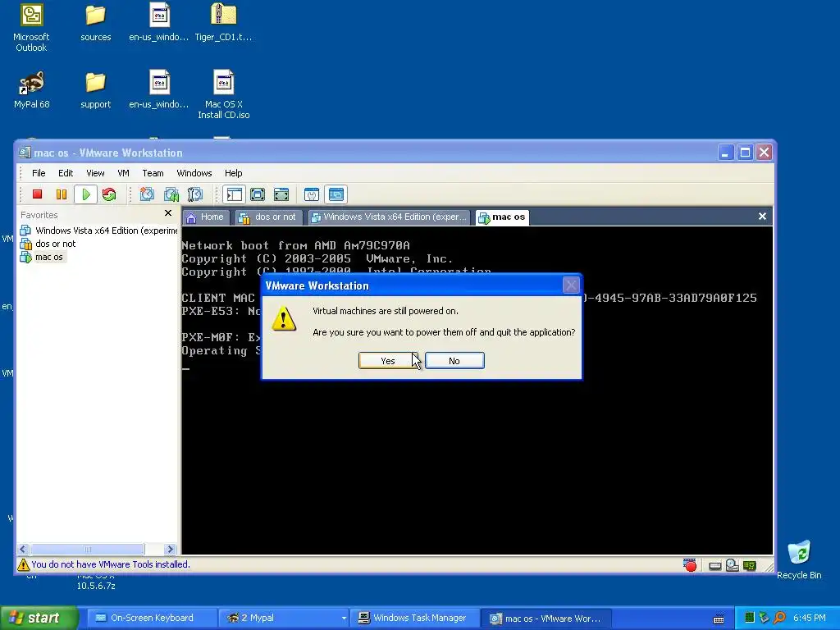Screen dimensions: 840x630
Task: Select the sources folder on desktop
Action: point(96,23)
